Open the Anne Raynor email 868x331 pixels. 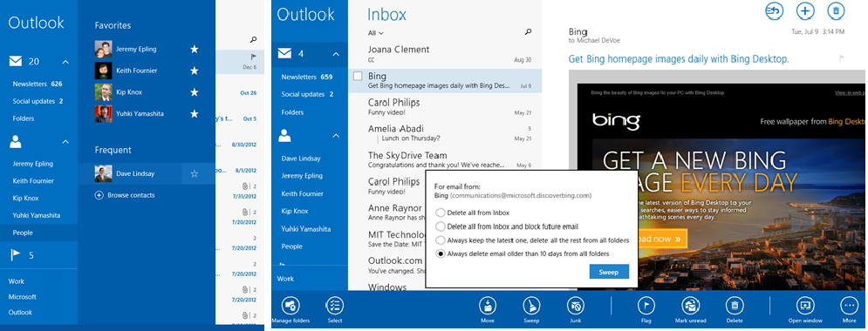pos(387,213)
